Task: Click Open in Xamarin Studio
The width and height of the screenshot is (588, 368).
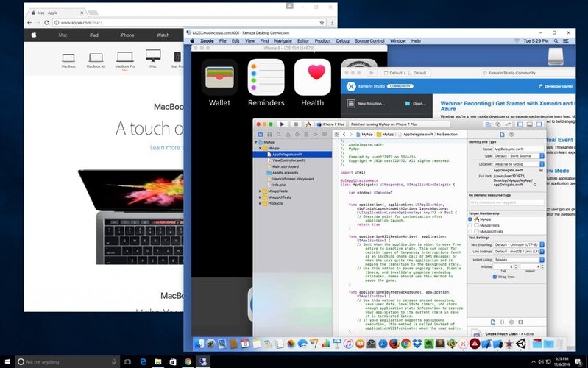Action: click(416, 104)
